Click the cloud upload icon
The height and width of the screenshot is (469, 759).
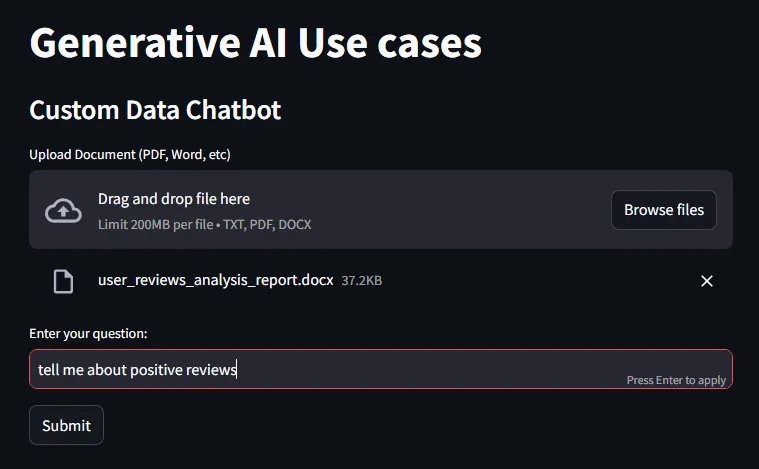pos(63,210)
